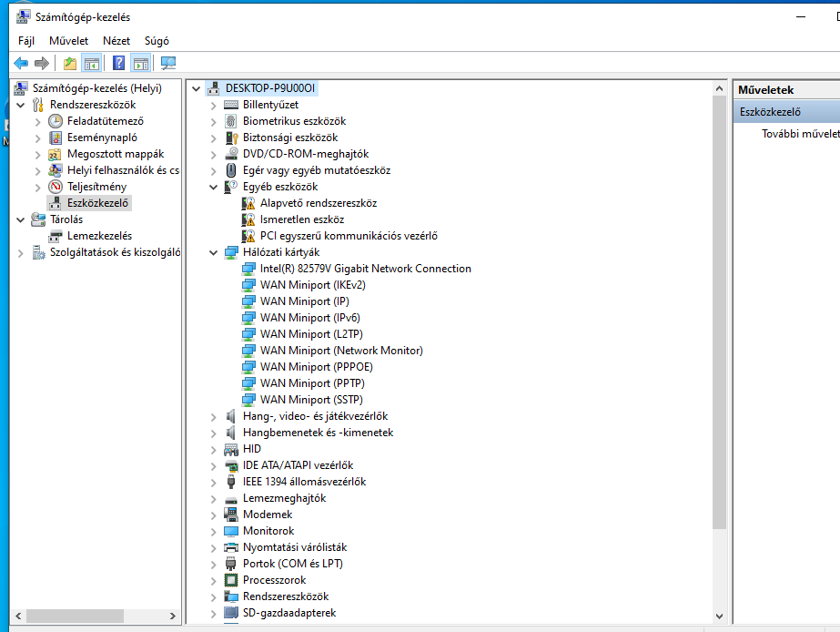Collapse the Hálózati kártyák category
Screen dimensions: 840x632
click(x=213, y=252)
